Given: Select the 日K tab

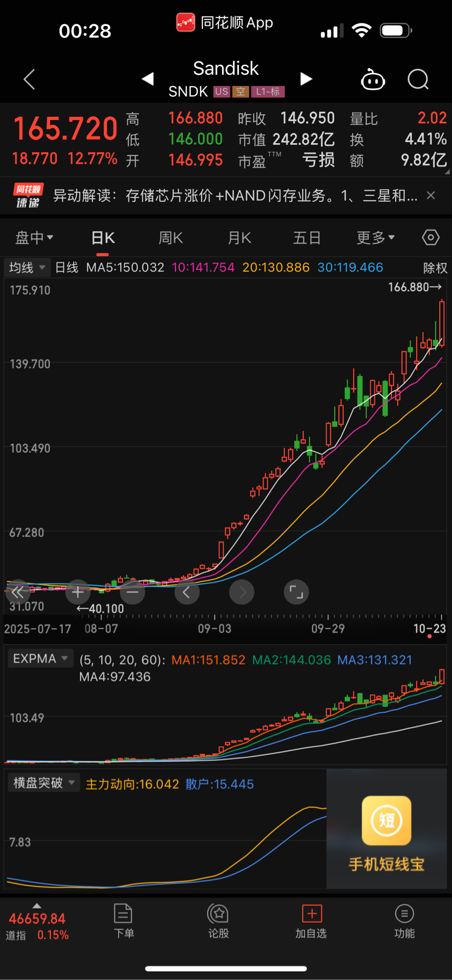Looking at the screenshot, I should 103,238.
